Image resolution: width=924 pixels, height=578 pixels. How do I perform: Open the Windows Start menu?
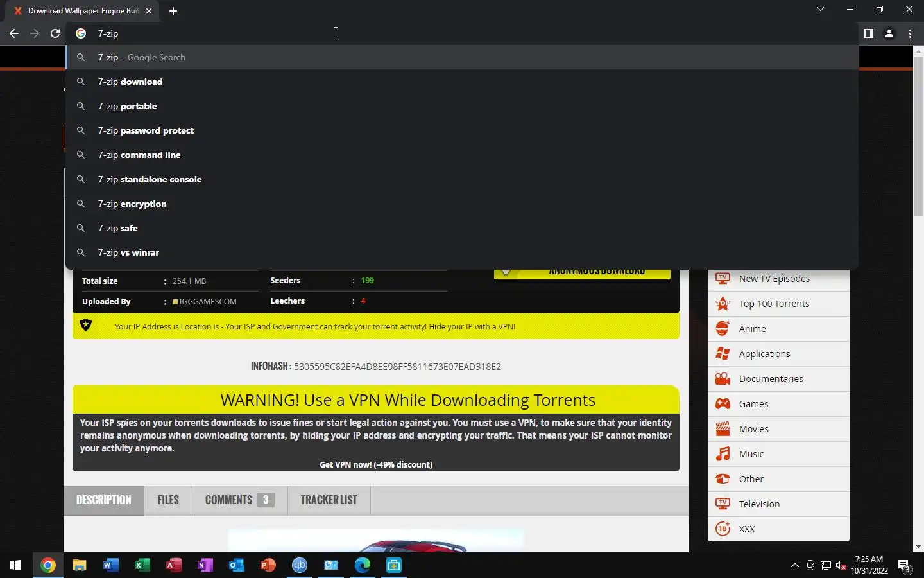click(15, 565)
